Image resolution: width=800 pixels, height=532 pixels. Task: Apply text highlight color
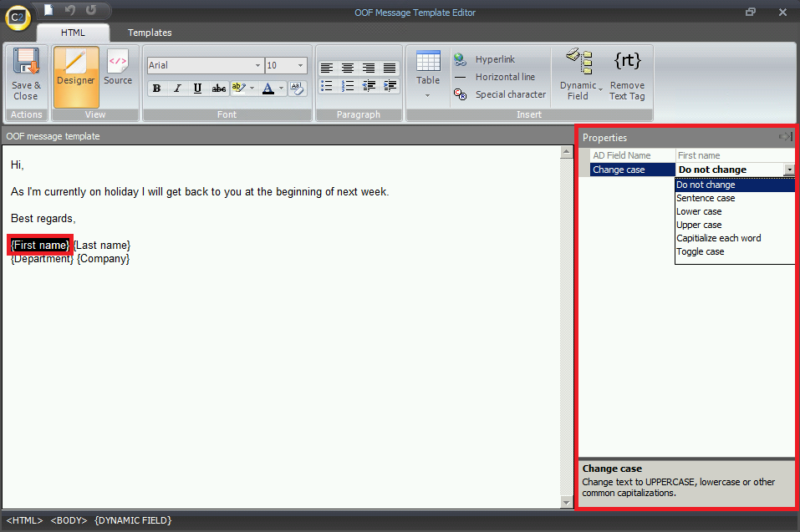pyautogui.click(x=238, y=89)
